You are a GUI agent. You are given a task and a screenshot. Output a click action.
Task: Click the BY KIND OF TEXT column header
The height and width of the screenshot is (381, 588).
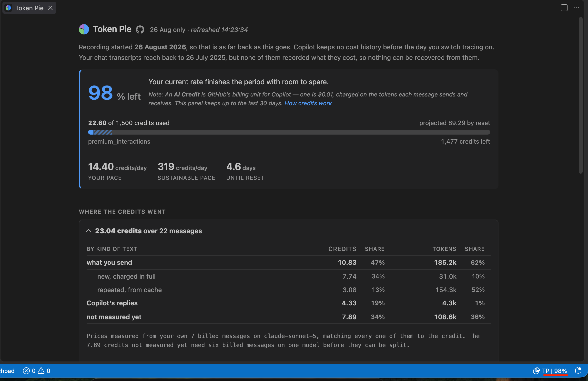112,249
